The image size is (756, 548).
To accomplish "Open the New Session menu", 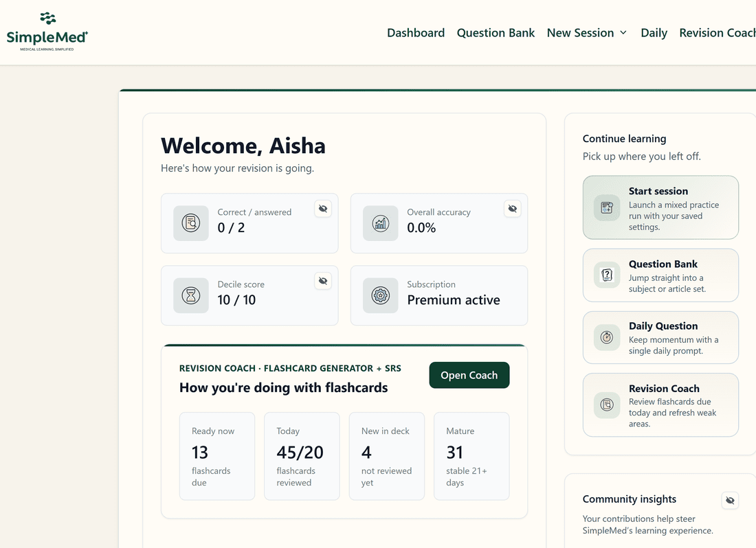I will 587,33.
